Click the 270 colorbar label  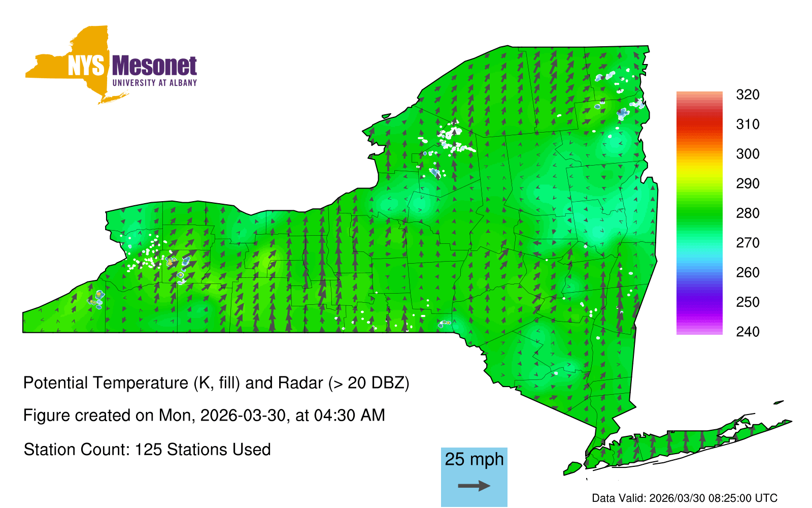748,243
